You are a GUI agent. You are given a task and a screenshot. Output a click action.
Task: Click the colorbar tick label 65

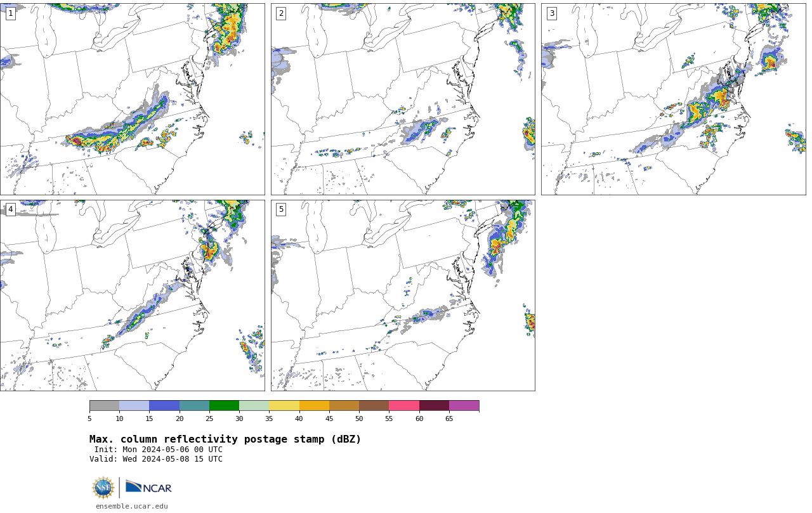pyautogui.click(x=449, y=419)
